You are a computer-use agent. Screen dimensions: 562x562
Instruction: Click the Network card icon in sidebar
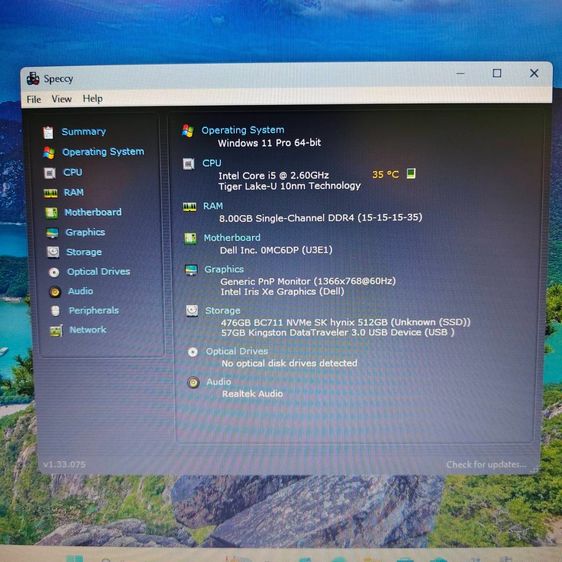[56, 330]
